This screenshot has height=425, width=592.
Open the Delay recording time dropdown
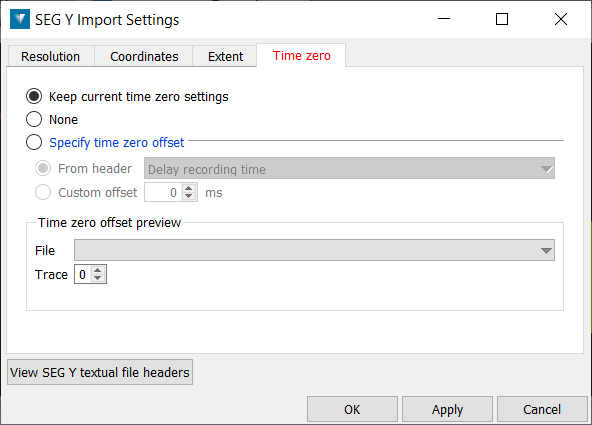349,168
